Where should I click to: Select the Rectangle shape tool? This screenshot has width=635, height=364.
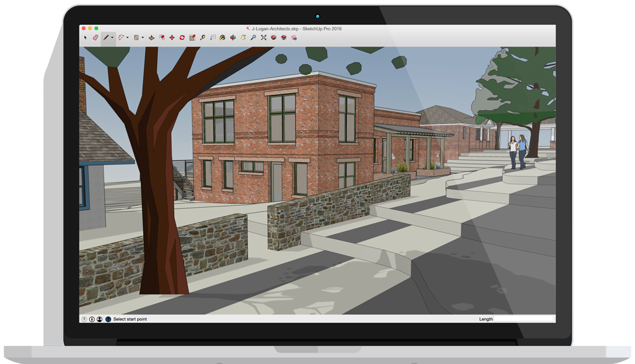tap(136, 38)
